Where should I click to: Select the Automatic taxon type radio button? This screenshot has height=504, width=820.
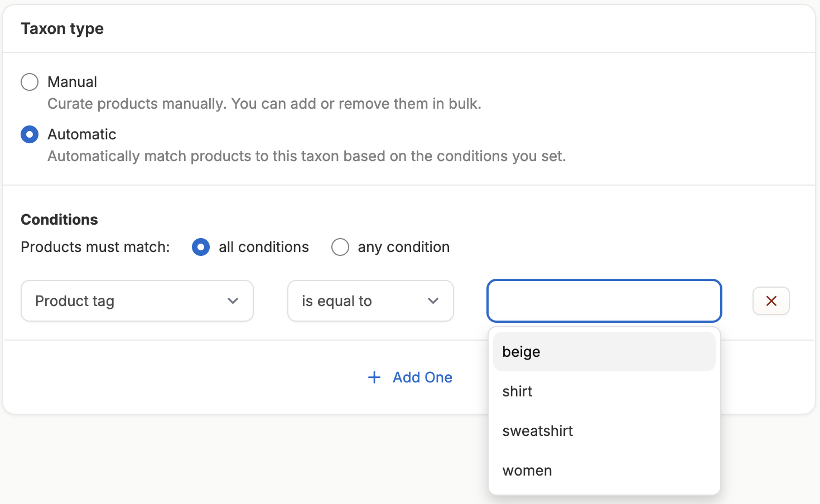[30, 134]
